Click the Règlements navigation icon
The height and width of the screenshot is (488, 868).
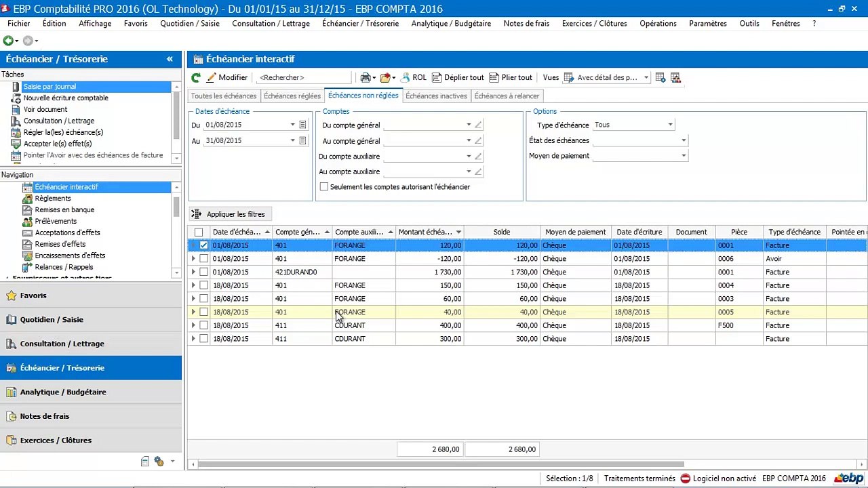coord(28,199)
